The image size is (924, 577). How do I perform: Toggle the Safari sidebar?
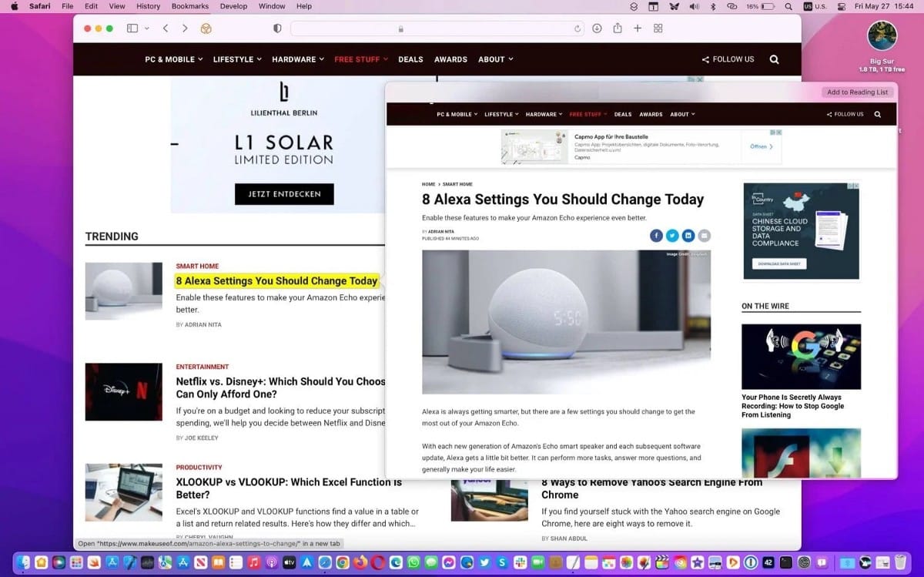pos(132,28)
